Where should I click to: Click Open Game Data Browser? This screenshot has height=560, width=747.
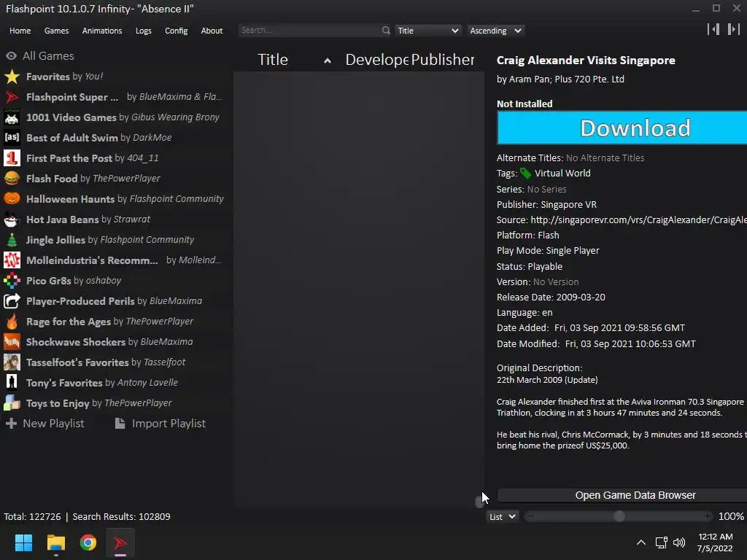click(622, 495)
